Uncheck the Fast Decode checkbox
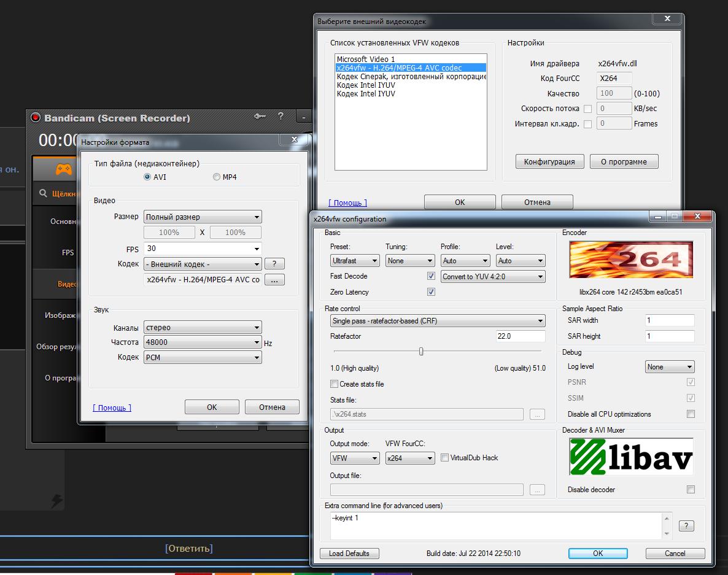Screen dimensions: 728x575 point(432,276)
